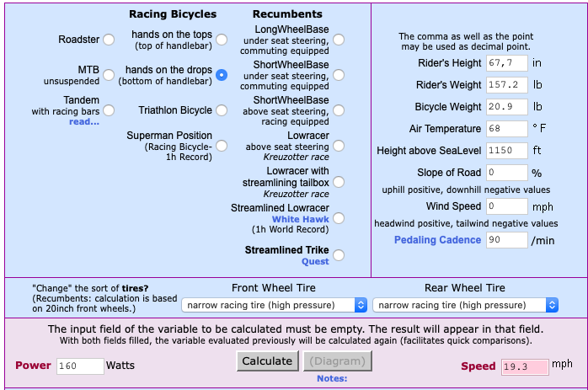Follow the Tandem read... link
The height and width of the screenshot is (390, 588).
[x=84, y=121]
